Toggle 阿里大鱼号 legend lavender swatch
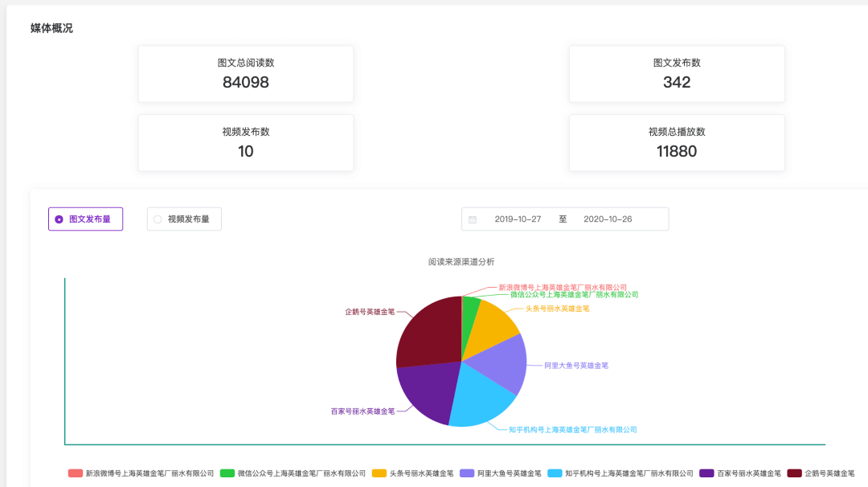Viewport: 868px width, 487px height. pyautogui.click(x=467, y=473)
